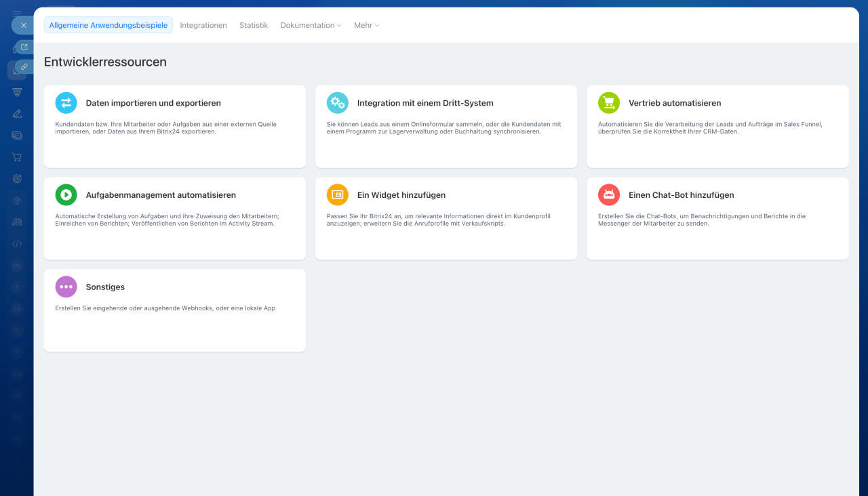
Task: Open panel in new window icon
Action: (x=24, y=47)
